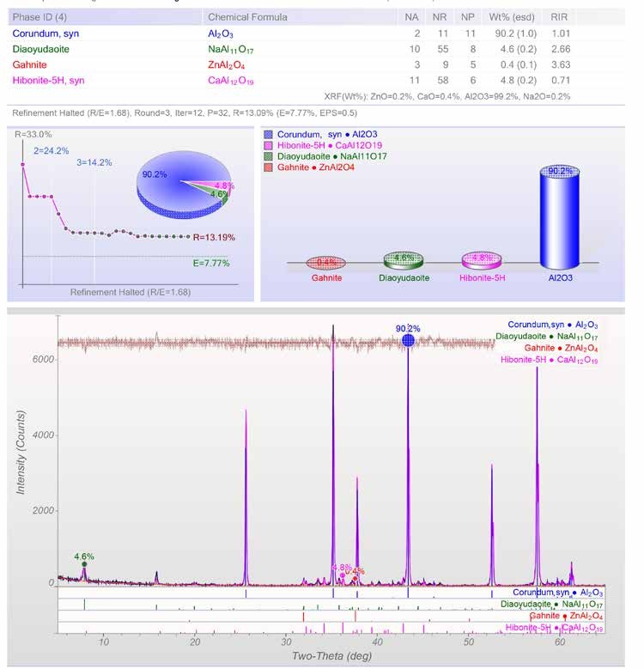The image size is (644, 669).
Task: Select the Gahnite phase name
Action: coord(29,65)
